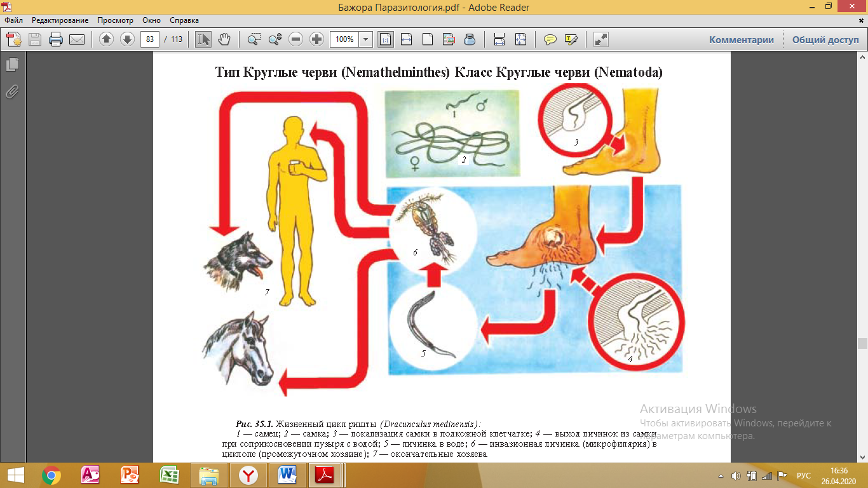Click the page number field showing 83
This screenshot has width=868, height=488.
pyautogui.click(x=150, y=39)
